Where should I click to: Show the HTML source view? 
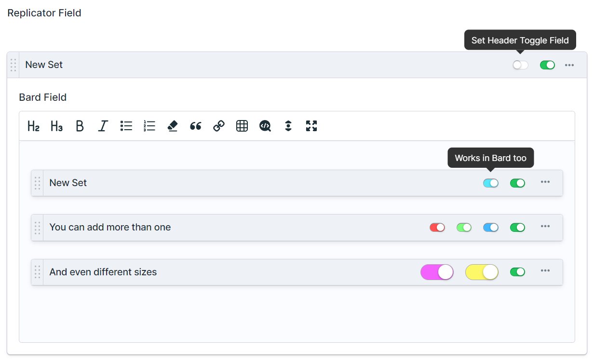(x=265, y=126)
